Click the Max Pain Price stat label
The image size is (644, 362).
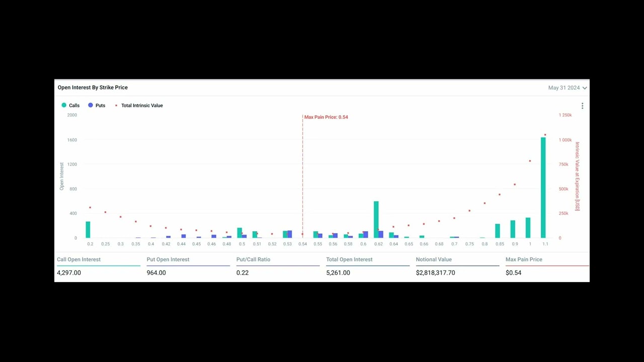pos(524,259)
